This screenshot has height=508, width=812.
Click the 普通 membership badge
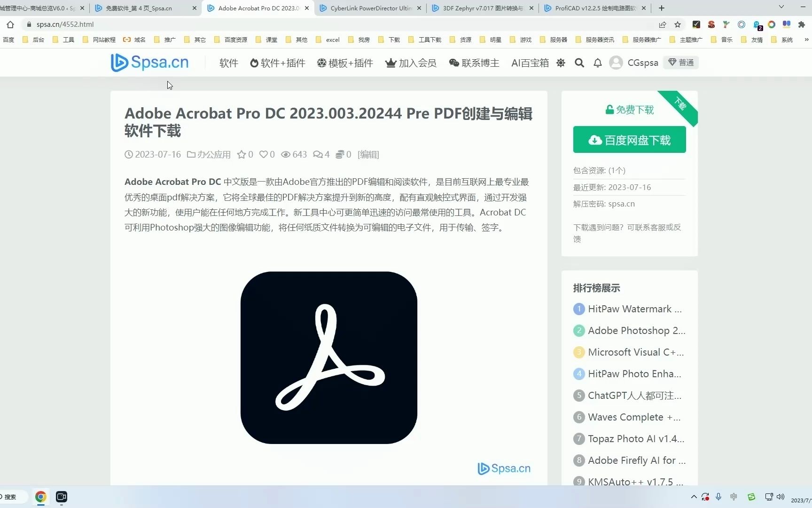[681, 63]
